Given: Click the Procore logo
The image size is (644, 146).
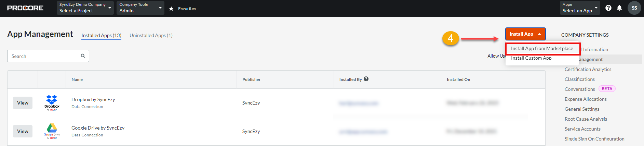Looking at the screenshot, I should [x=25, y=8].
